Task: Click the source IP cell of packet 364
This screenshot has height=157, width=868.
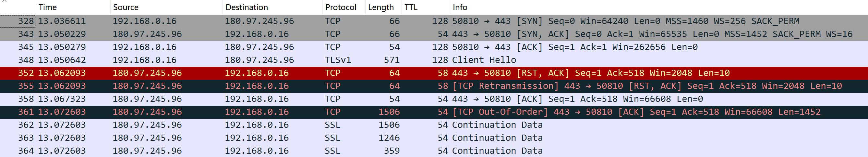Action: pyautogui.click(x=147, y=151)
